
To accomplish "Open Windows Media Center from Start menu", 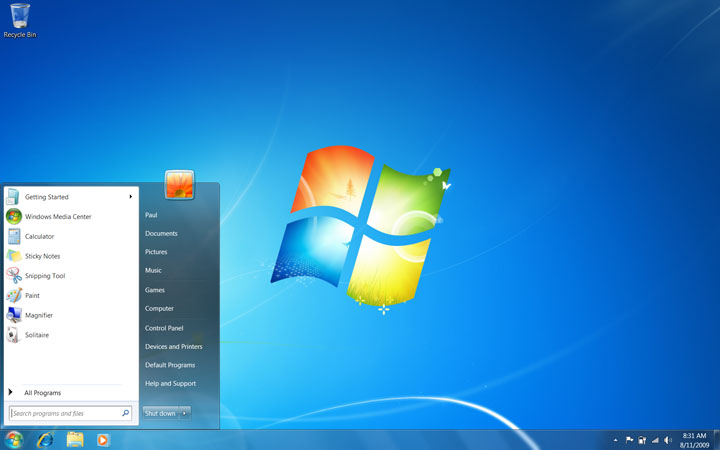I will click(57, 217).
